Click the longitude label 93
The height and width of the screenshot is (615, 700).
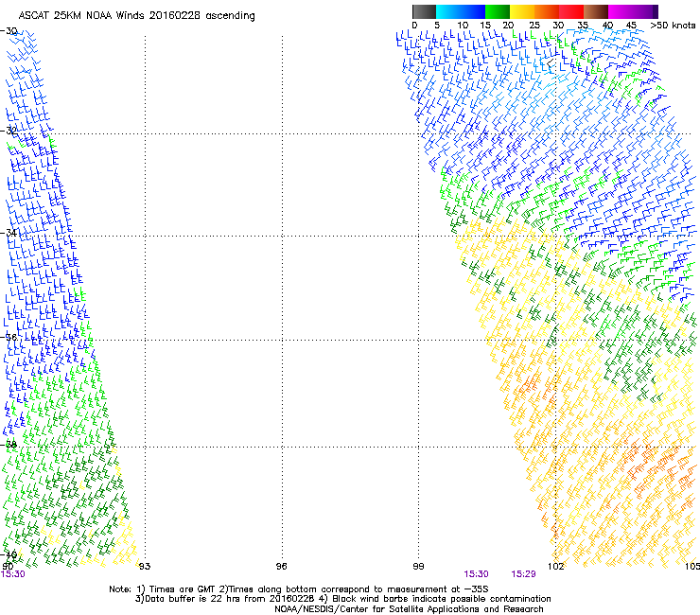[x=145, y=567]
